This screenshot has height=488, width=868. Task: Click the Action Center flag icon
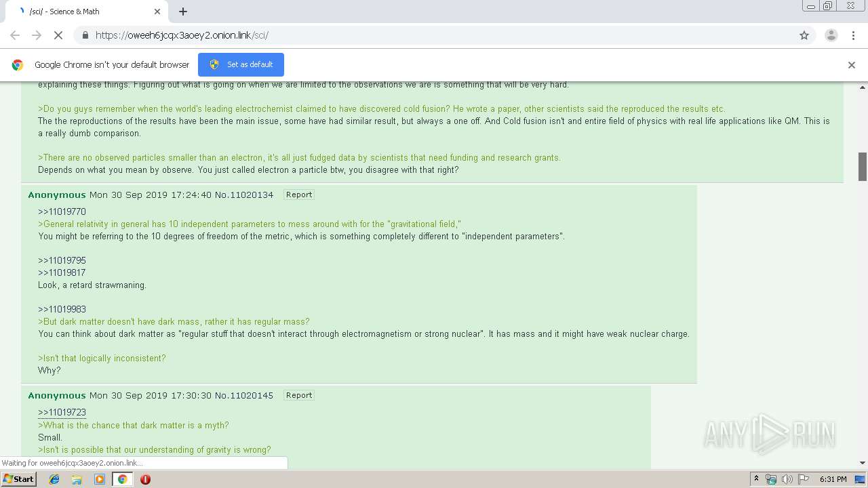[x=803, y=479]
